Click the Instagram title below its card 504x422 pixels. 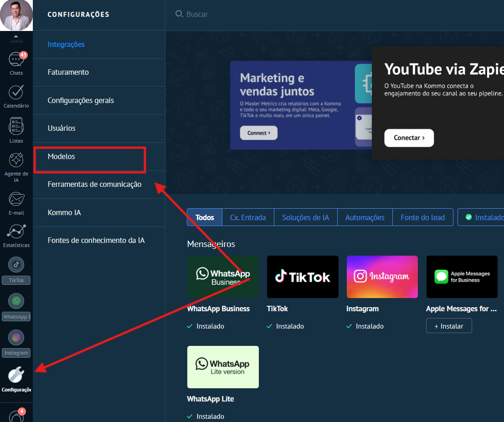point(363,309)
